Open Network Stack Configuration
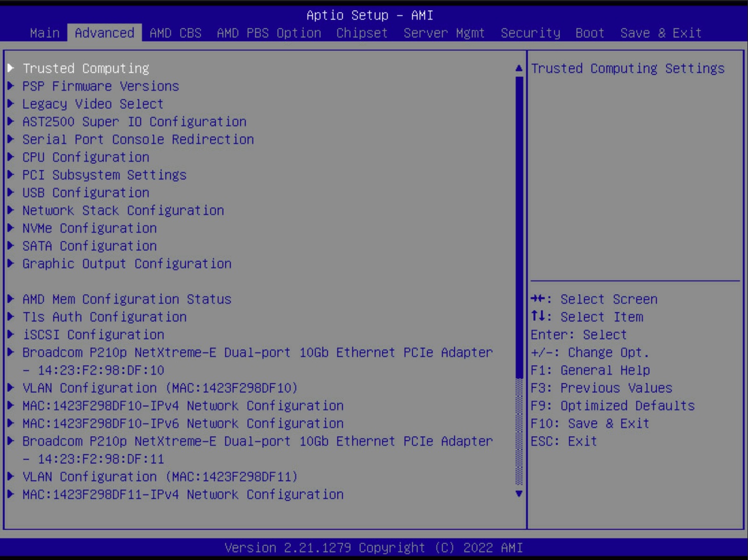The height and width of the screenshot is (560, 748). pyautogui.click(x=123, y=210)
